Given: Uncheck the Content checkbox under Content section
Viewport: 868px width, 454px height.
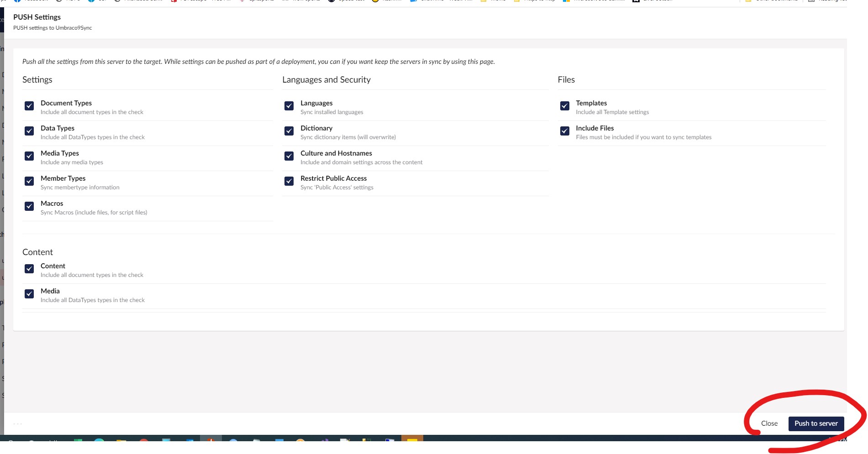Looking at the screenshot, I should (29, 269).
